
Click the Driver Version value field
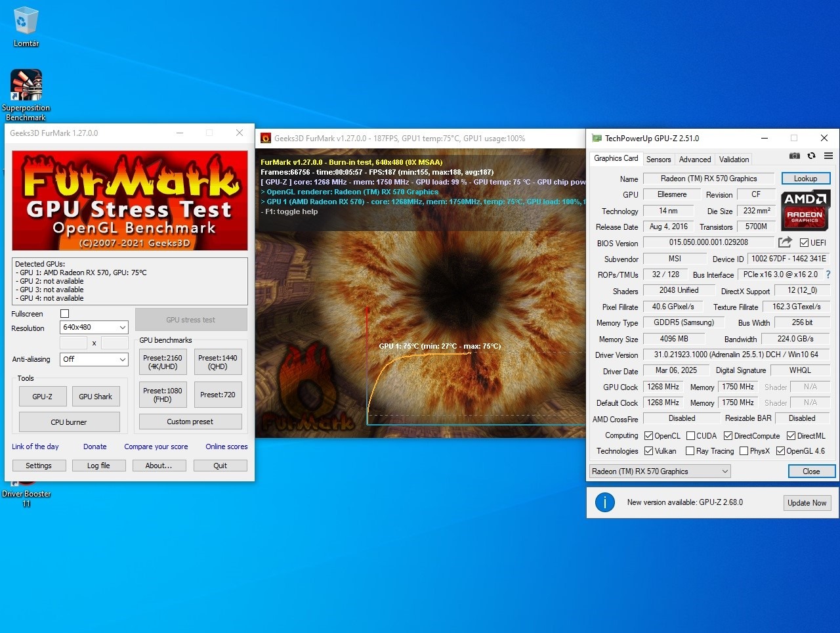click(736, 355)
